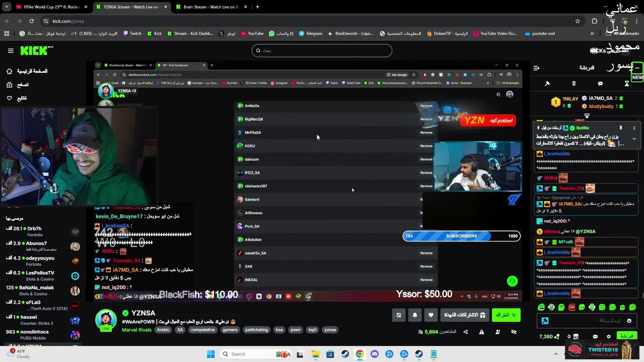644x362 pixels.
Task: Collapse chat with the arrow-lines icon
Action: (536, 68)
